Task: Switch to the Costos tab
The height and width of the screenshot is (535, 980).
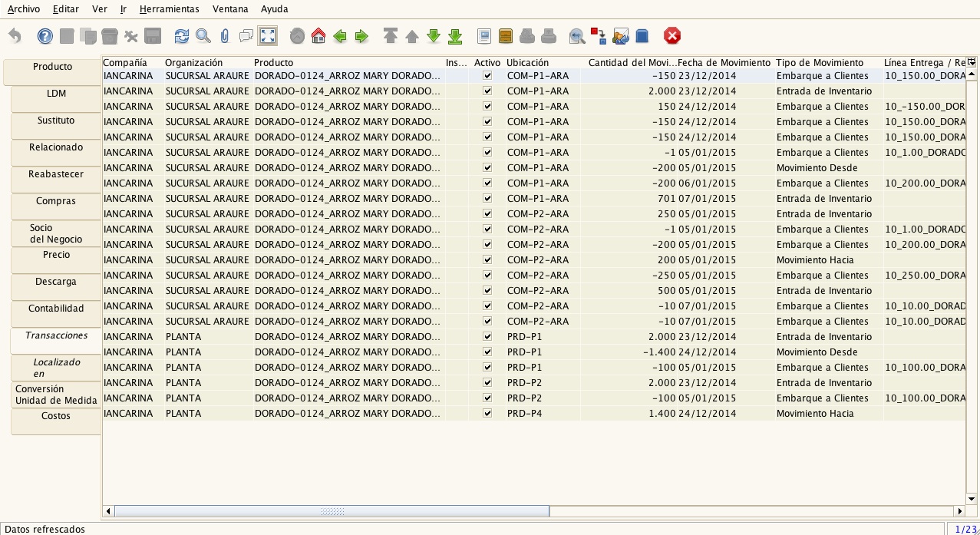Action: point(56,421)
